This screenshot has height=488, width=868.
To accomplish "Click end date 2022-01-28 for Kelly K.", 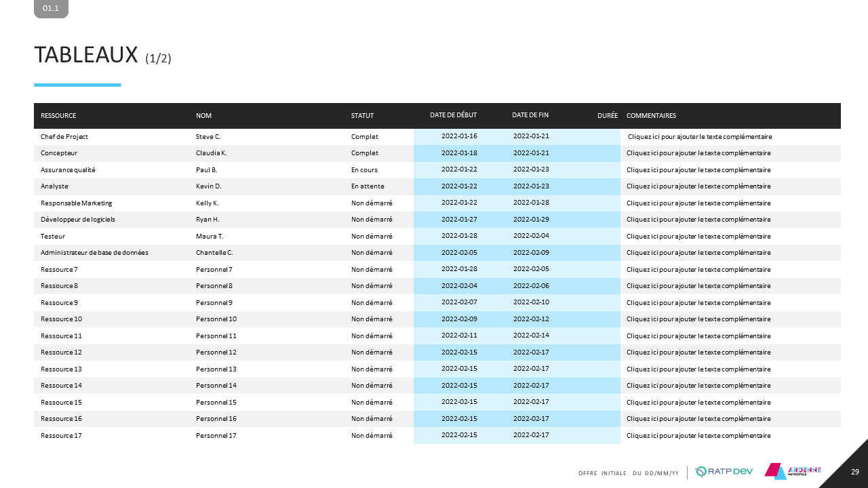I will click(531, 203).
